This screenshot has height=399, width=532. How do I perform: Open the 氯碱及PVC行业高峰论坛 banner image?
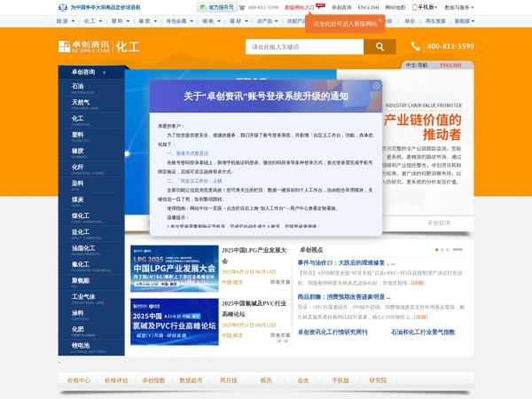[x=175, y=322]
